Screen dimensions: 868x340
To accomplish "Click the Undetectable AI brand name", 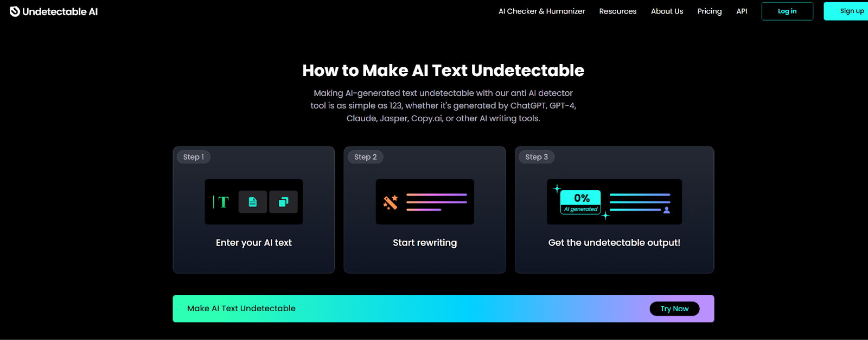I will pyautogui.click(x=60, y=11).
